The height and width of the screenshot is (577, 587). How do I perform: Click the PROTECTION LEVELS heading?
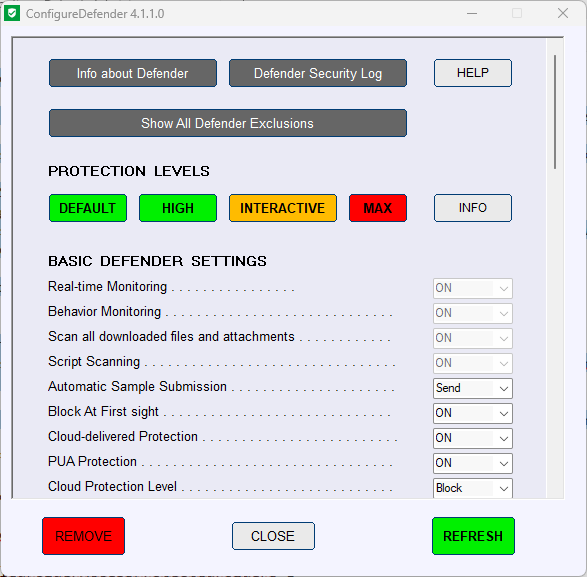[x=129, y=171]
